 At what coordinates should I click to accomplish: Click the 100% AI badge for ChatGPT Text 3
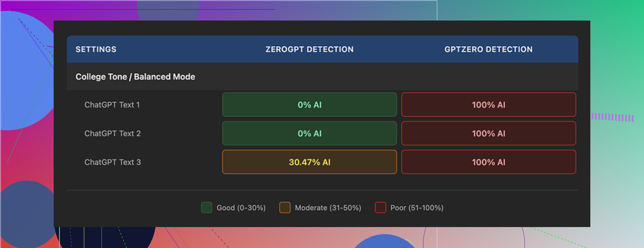tap(488, 162)
